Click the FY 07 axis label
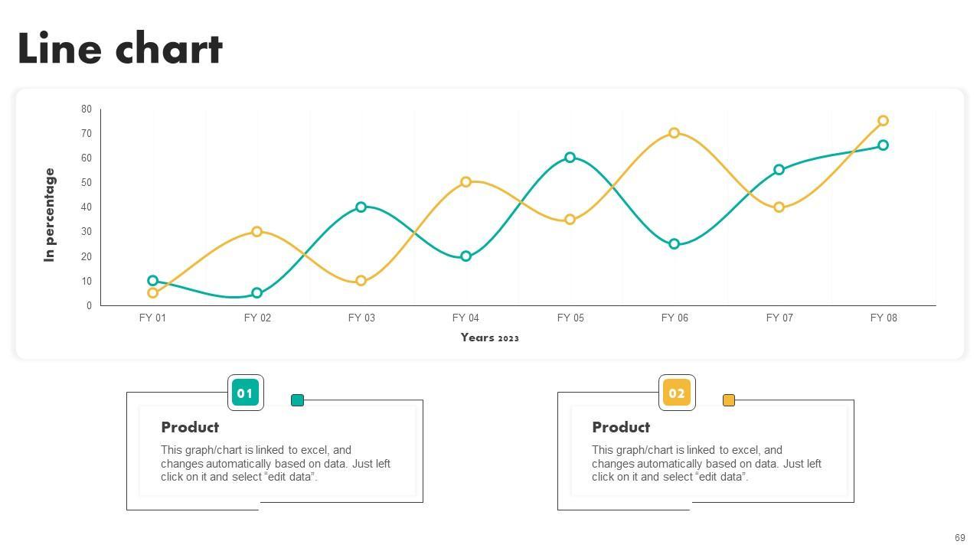The image size is (980, 551). pos(779,318)
